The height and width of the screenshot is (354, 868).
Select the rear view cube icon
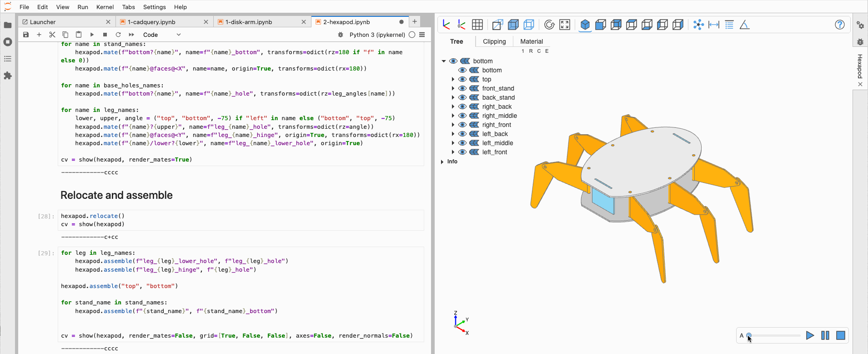coord(616,25)
